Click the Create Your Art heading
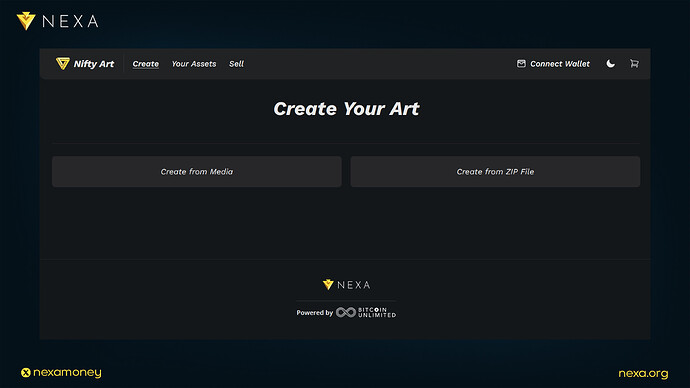This screenshot has width=690, height=388. (x=346, y=109)
